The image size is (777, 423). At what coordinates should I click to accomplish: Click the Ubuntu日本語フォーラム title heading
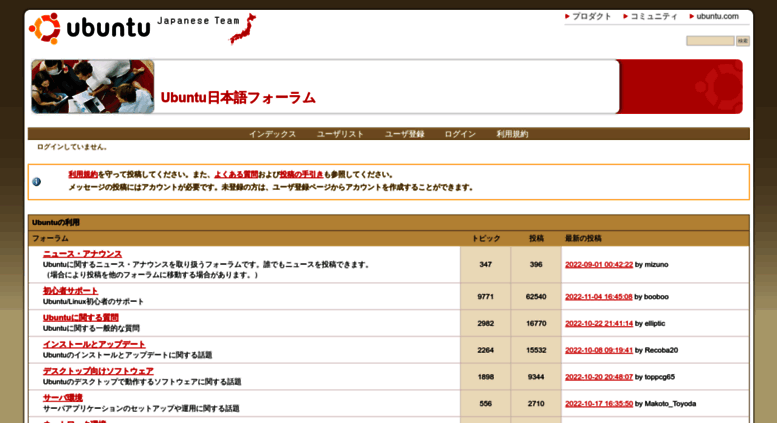[x=238, y=98]
